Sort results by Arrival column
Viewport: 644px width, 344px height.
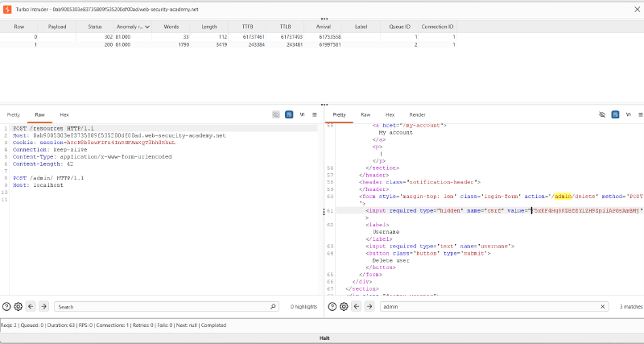coord(324,27)
